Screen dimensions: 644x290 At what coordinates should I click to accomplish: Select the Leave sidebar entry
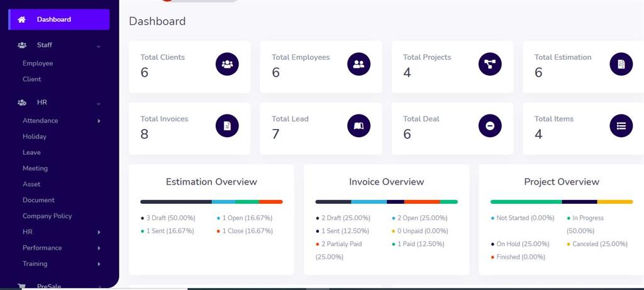(31, 152)
